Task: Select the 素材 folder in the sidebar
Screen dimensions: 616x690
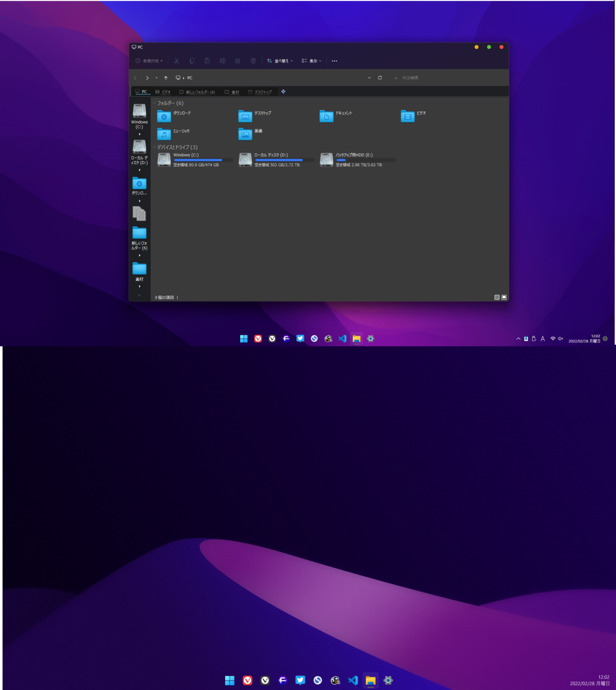Action: pos(140,272)
